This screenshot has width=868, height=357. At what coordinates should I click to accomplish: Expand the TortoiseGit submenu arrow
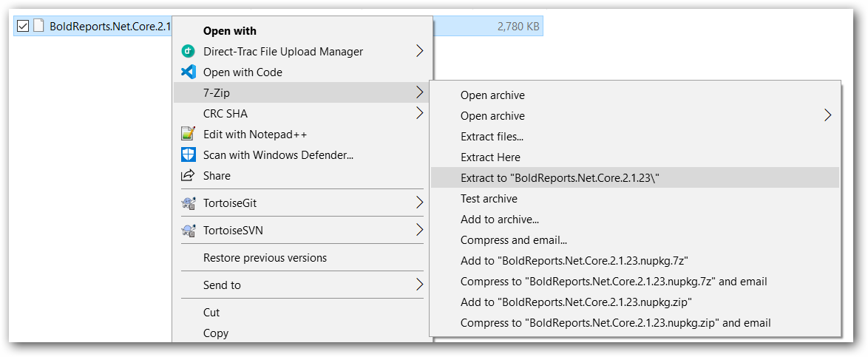(420, 203)
